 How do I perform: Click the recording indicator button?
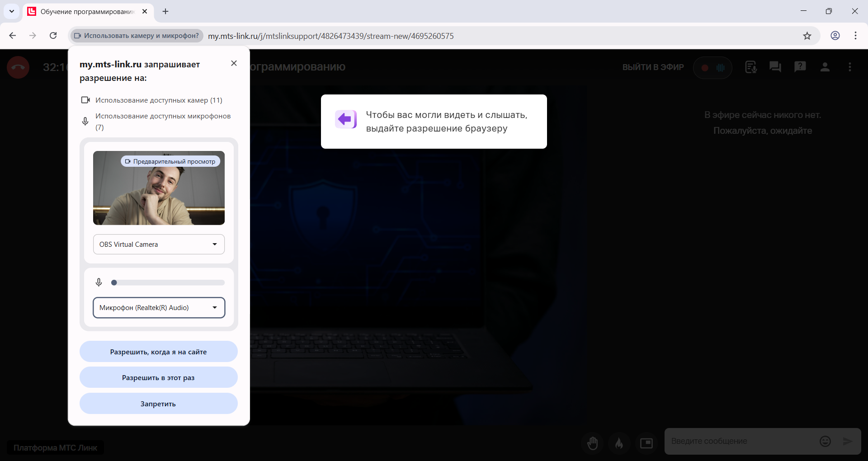tap(712, 68)
